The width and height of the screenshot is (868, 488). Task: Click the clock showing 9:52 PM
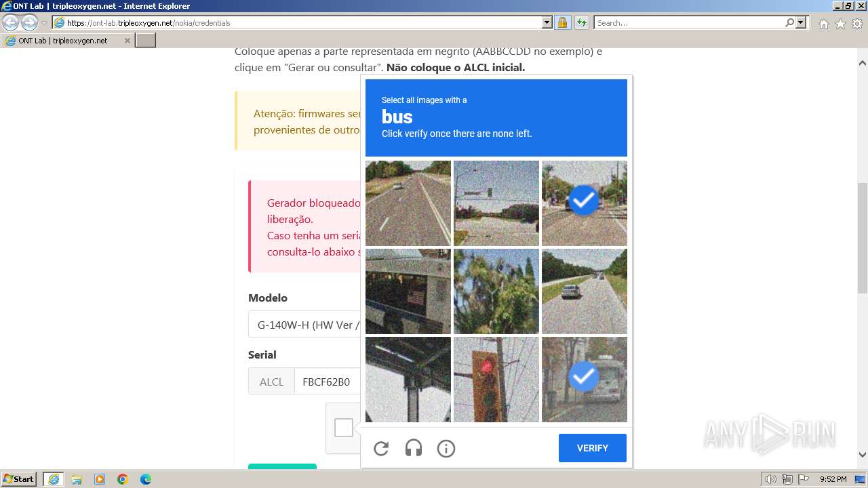pyautogui.click(x=833, y=479)
